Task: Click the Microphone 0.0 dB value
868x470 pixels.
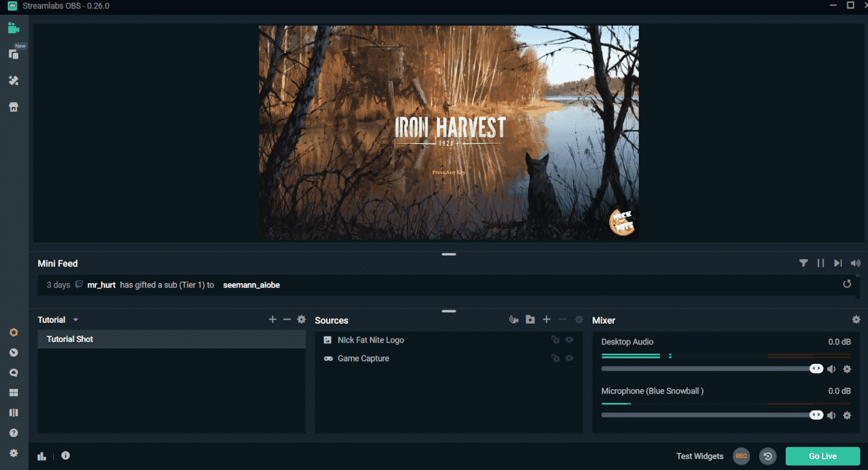Action: [x=839, y=391]
